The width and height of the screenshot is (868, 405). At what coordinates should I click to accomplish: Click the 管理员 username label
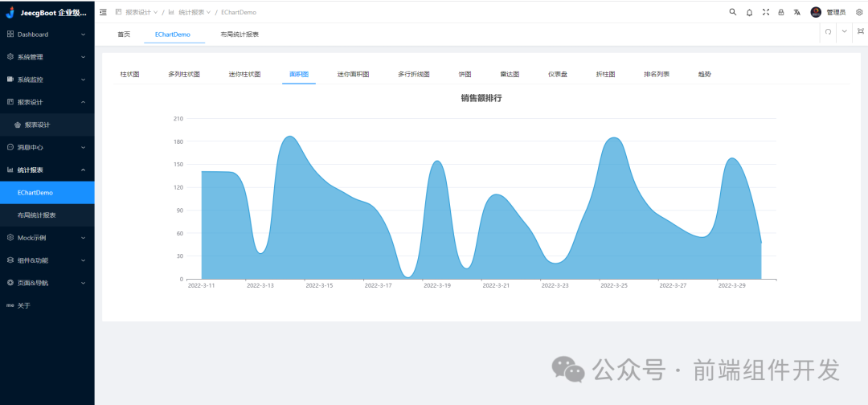(x=836, y=12)
